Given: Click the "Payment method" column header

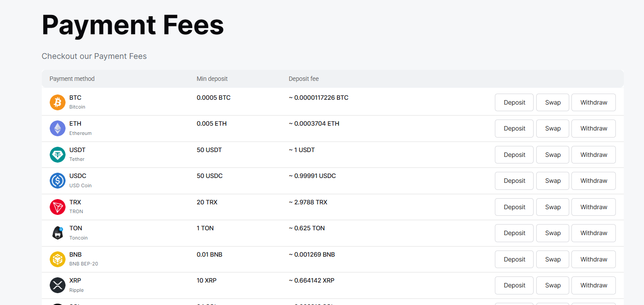Looking at the screenshot, I should pos(72,79).
